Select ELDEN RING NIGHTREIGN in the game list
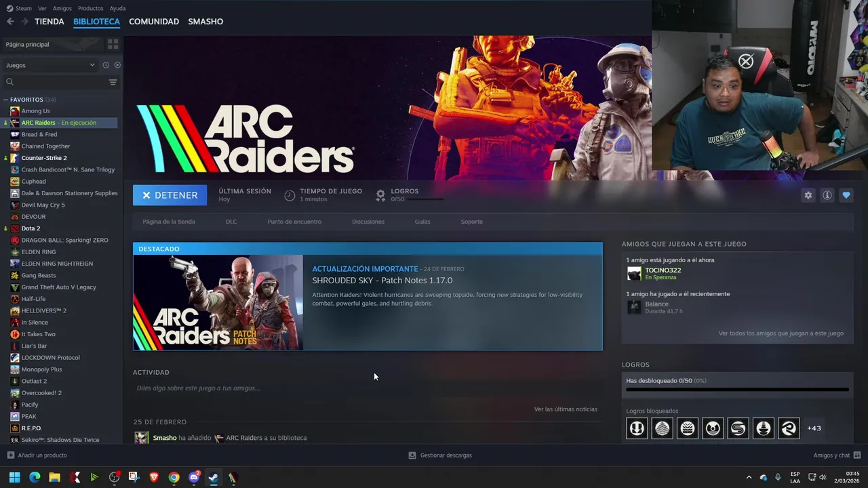The width and height of the screenshot is (868, 488). (57, 264)
